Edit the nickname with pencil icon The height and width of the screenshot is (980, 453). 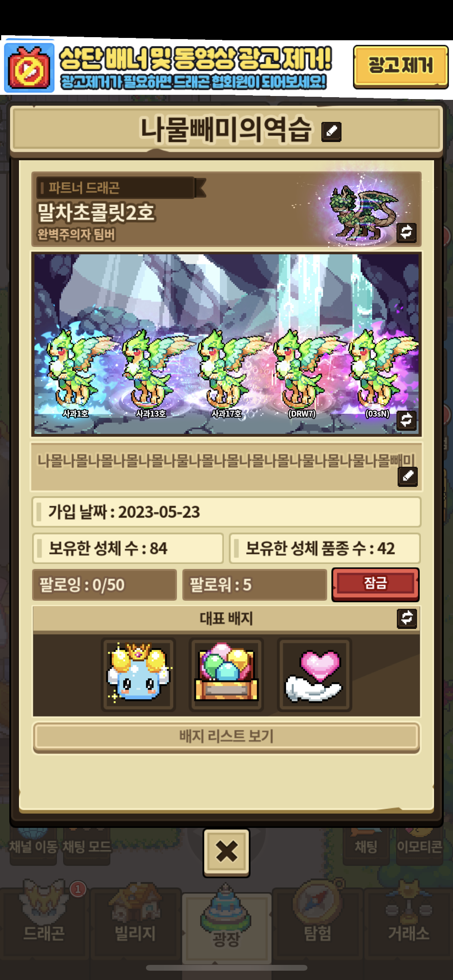point(331,132)
